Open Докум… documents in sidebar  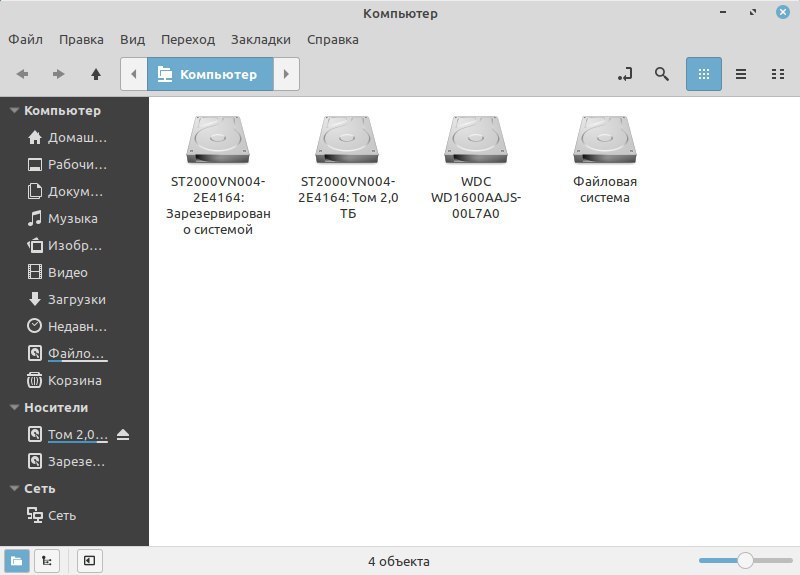pos(74,192)
